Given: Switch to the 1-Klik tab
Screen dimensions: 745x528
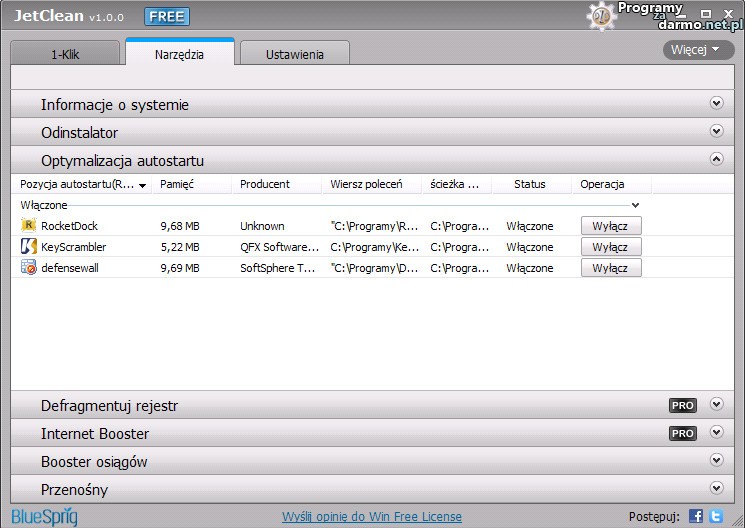Looking at the screenshot, I should [66, 54].
